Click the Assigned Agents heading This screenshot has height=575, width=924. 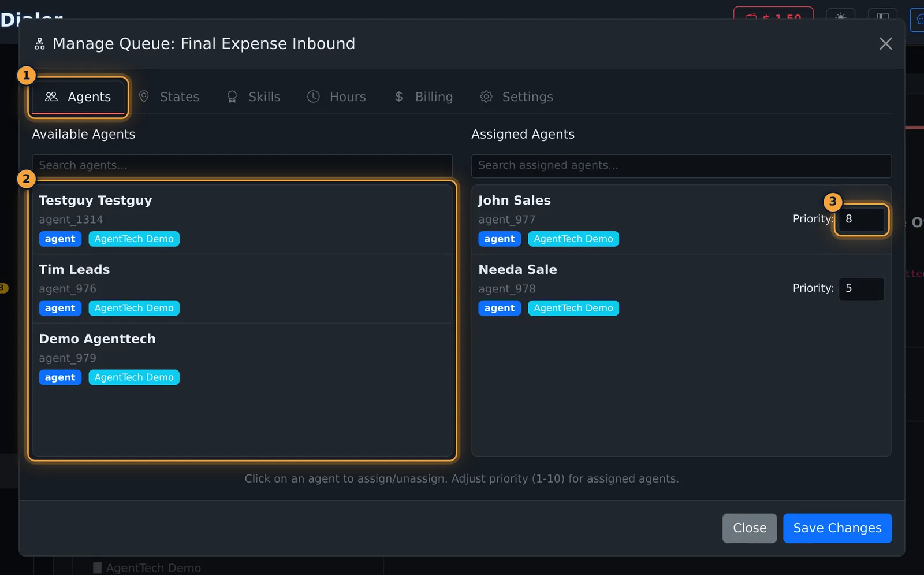pos(523,135)
